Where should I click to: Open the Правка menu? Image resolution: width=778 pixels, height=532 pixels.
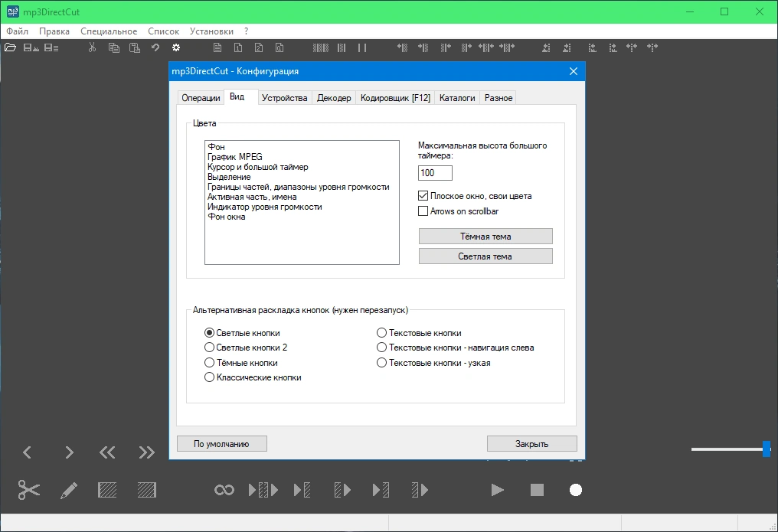click(54, 31)
